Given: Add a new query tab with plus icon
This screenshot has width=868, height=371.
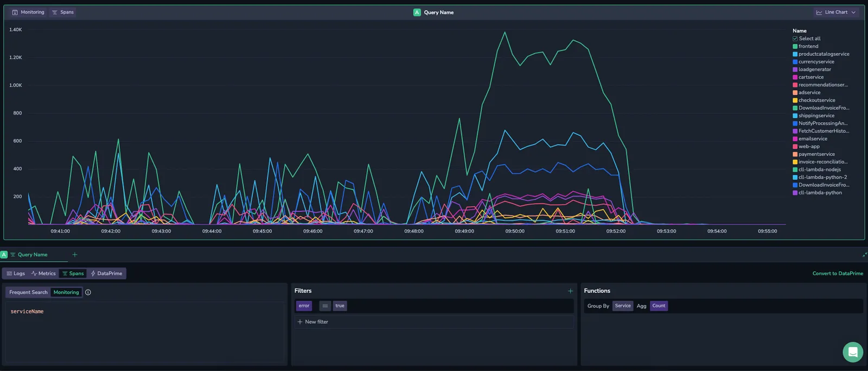Looking at the screenshot, I should click(75, 255).
